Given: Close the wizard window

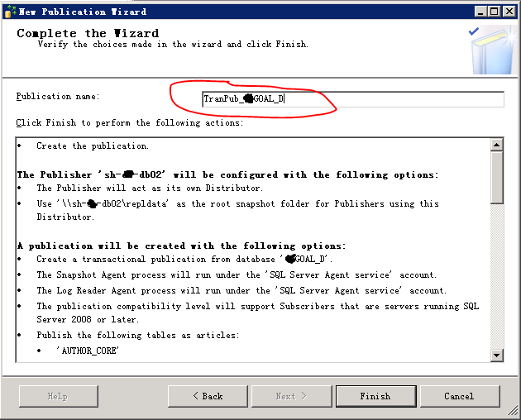Looking at the screenshot, I should coord(509,12).
